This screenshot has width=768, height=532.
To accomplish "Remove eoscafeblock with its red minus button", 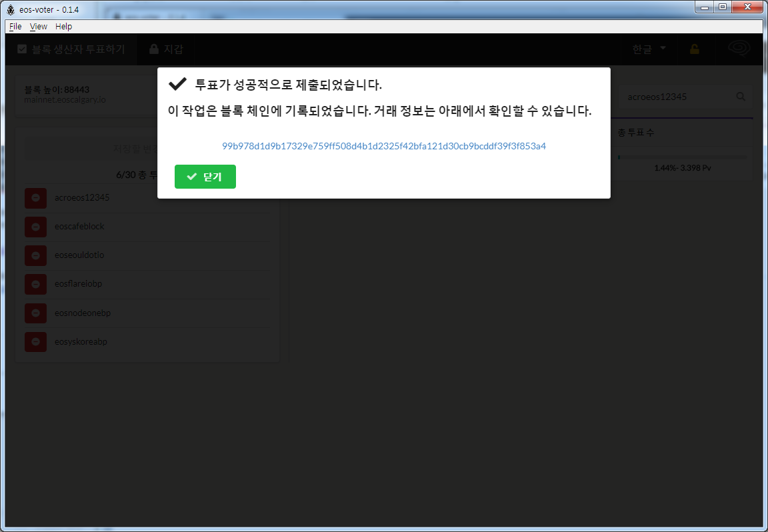I will [x=36, y=227].
